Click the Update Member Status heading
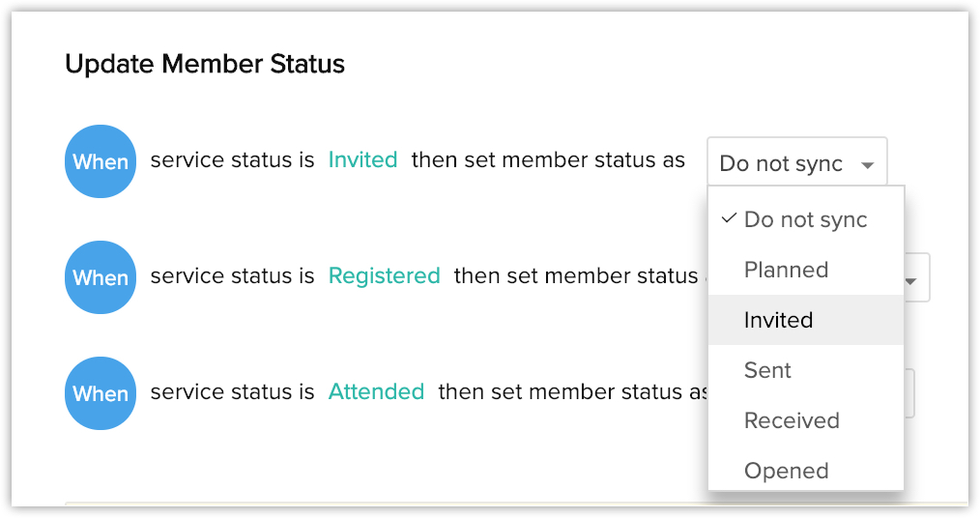The width and height of the screenshot is (980, 518). [205, 65]
